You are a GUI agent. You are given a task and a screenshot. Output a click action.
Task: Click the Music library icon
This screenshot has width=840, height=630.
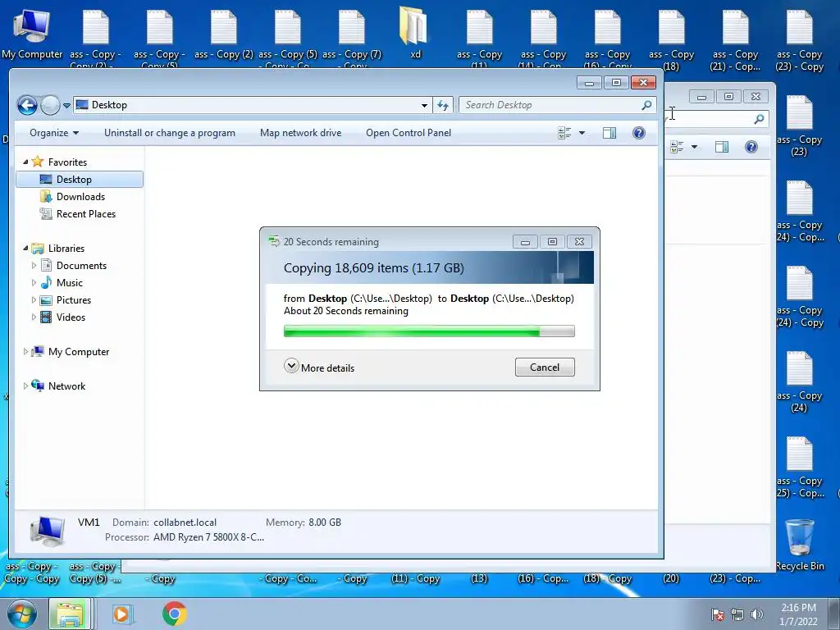coord(47,282)
